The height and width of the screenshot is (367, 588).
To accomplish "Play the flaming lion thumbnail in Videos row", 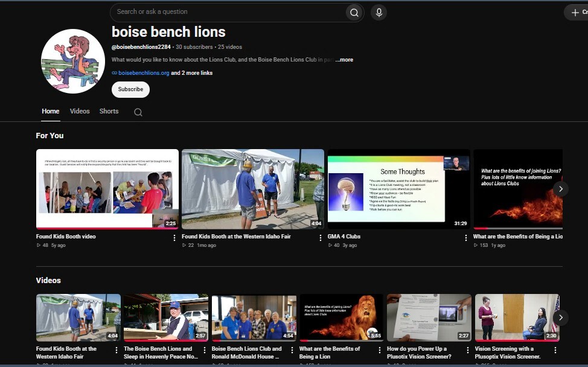I will pos(341,318).
